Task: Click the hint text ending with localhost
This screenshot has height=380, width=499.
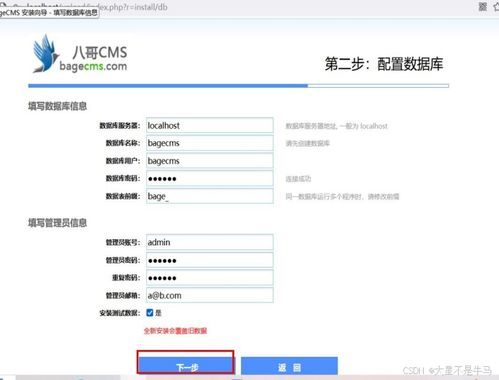Action: pyautogui.click(x=336, y=126)
